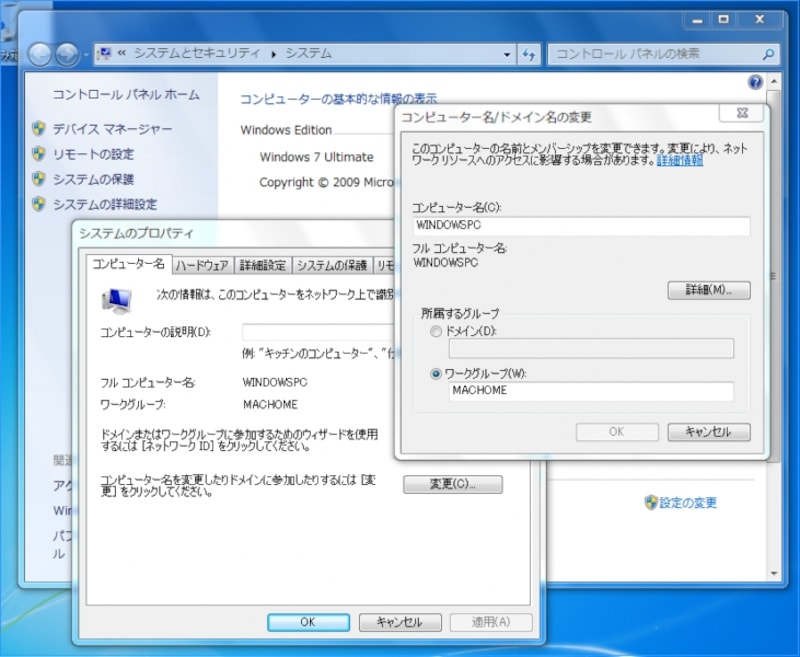Image resolution: width=800 pixels, height=657 pixels.
Task: Click the Help question mark icon
Action: (x=756, y=81)
